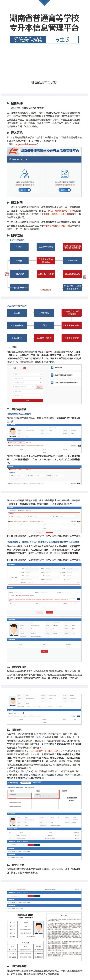90x980 pixels.
Task: Select the 7.综合测试 flow box
Action: [x=19, y=274]
